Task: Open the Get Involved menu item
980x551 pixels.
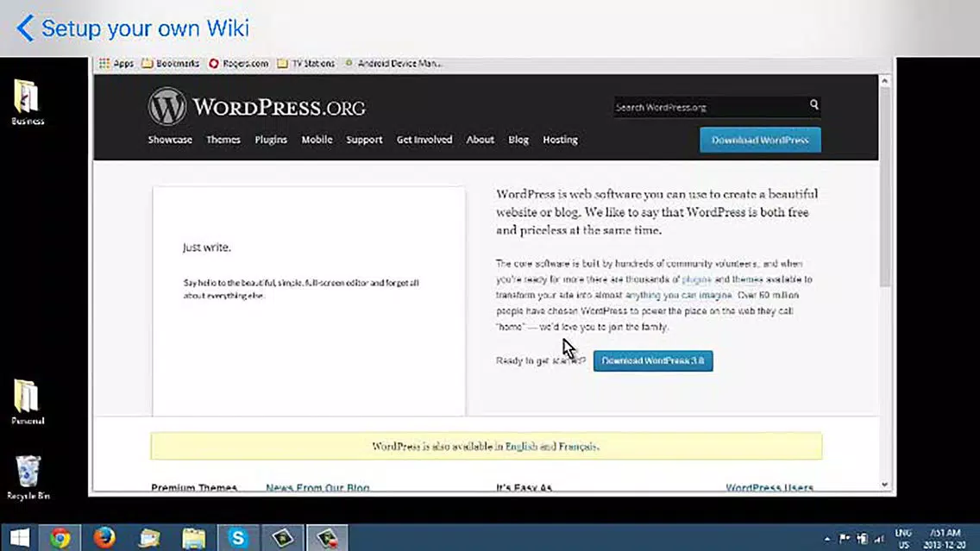Action: (x=424, y=140)
